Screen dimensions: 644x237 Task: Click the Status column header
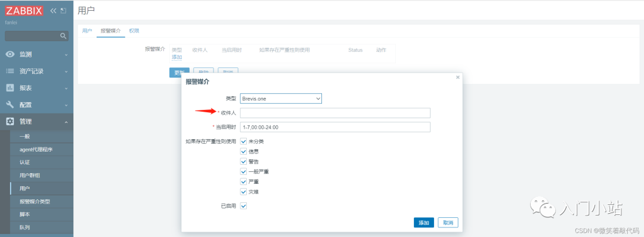[x=355, y=50]
